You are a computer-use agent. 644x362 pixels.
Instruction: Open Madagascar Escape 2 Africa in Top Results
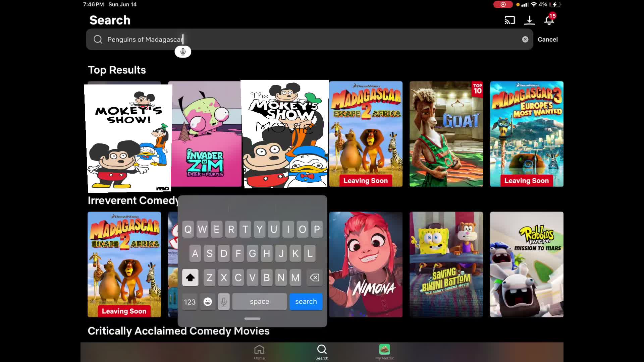click(366, 134)
